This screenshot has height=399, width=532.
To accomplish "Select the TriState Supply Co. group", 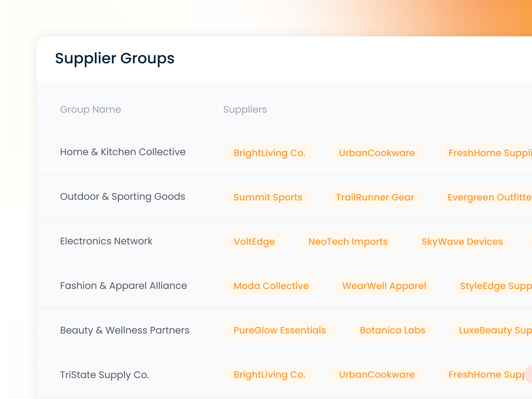I will point(104,375).
